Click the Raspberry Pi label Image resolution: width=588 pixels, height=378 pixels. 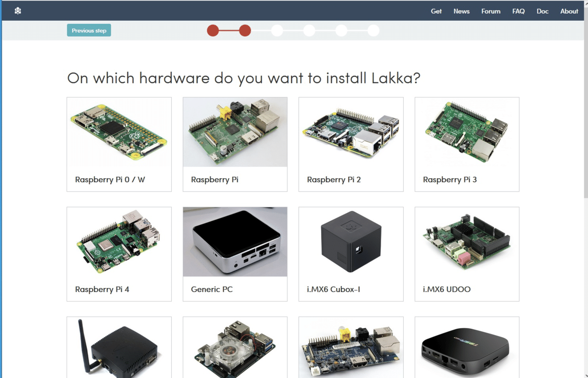tap(215, 180)
